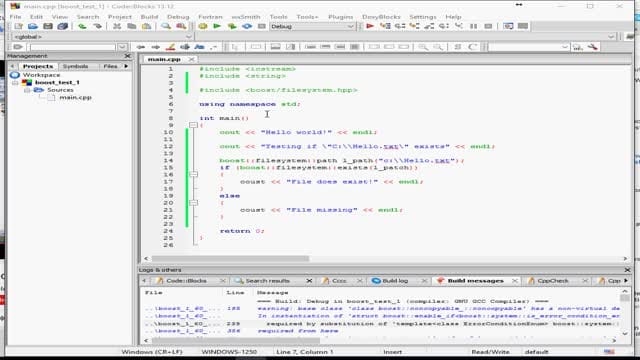Screen dimensions: 640x360
Task: Show more log tabs with right arrow
Action: point(626,281)
